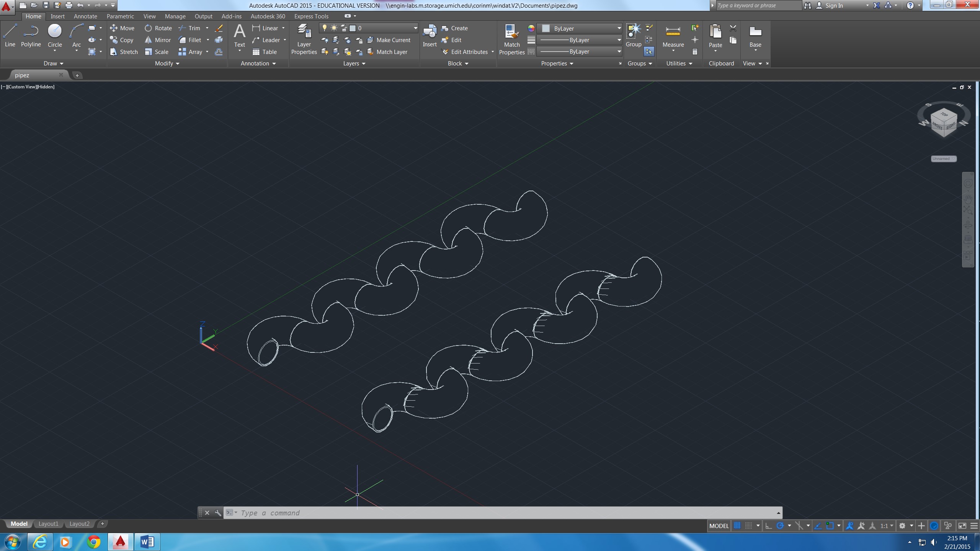Open the layer selection dropdown
980x551 pixels.
pos(415,28)
